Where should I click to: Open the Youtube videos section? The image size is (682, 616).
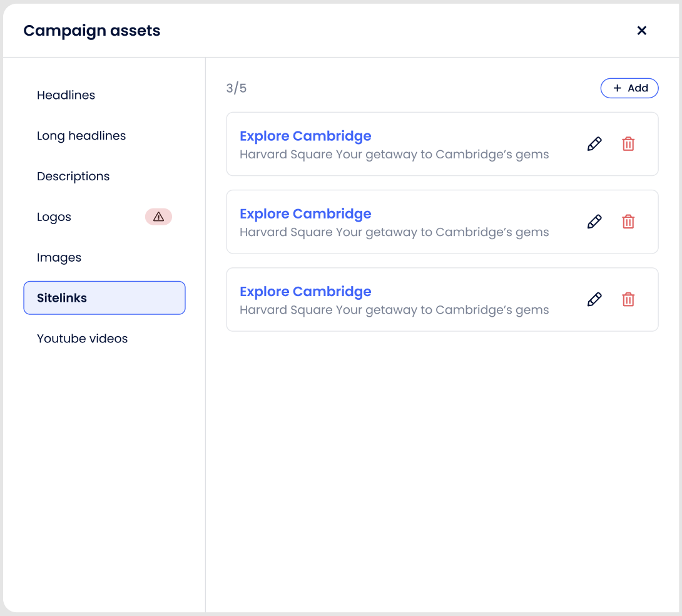tap(82, 339)
